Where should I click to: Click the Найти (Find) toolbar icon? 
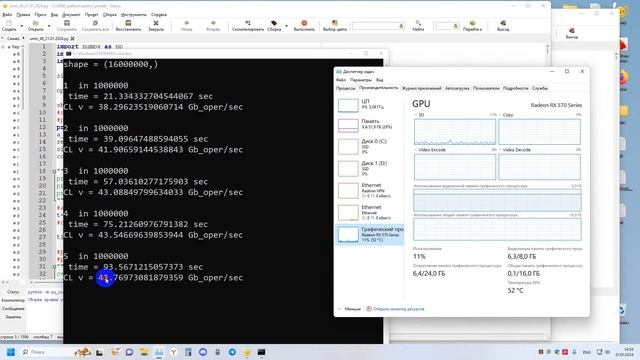[418, 26]
